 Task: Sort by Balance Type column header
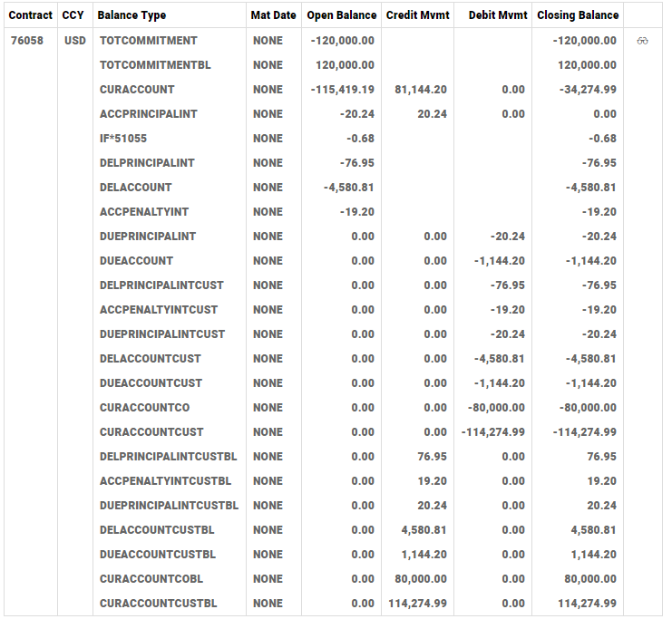(x=131, y=15)
